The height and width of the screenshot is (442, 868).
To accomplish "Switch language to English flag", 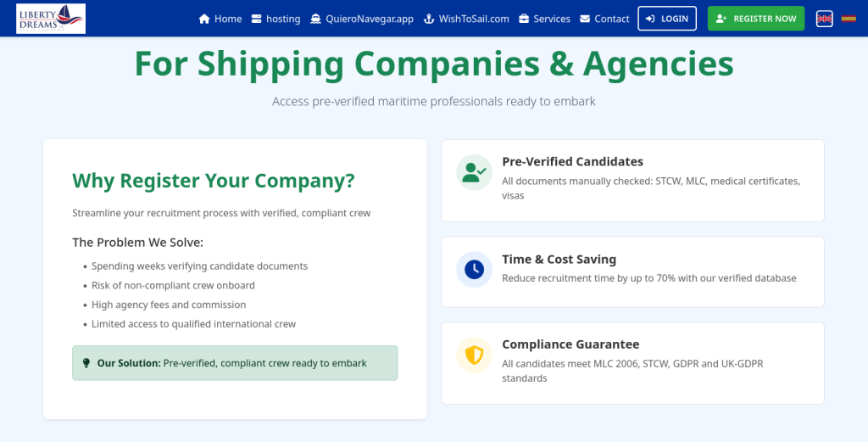I will tap(824, 19).
